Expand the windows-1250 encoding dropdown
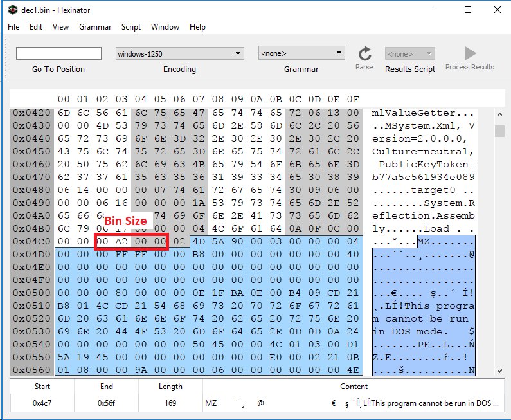This screenshot has height=420, width=511. tap(179, 53)
